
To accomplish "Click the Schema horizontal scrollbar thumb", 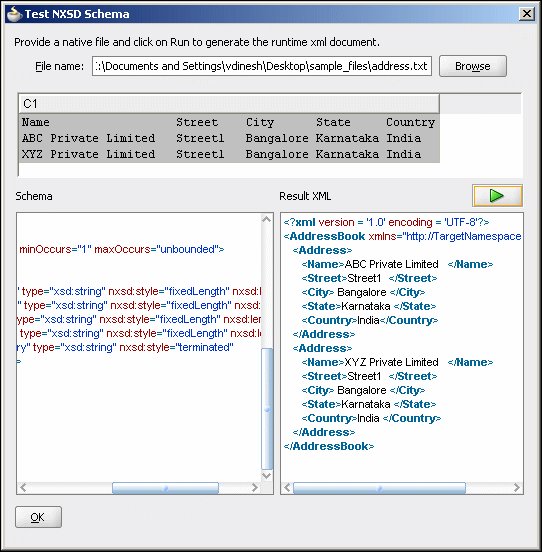I will point(165,488).
